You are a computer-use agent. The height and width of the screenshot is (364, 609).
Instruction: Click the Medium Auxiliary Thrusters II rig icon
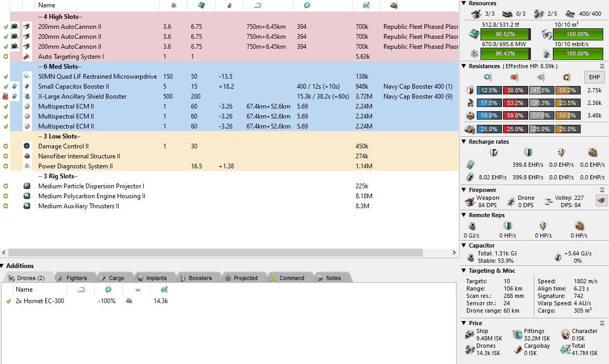[27, 206]
